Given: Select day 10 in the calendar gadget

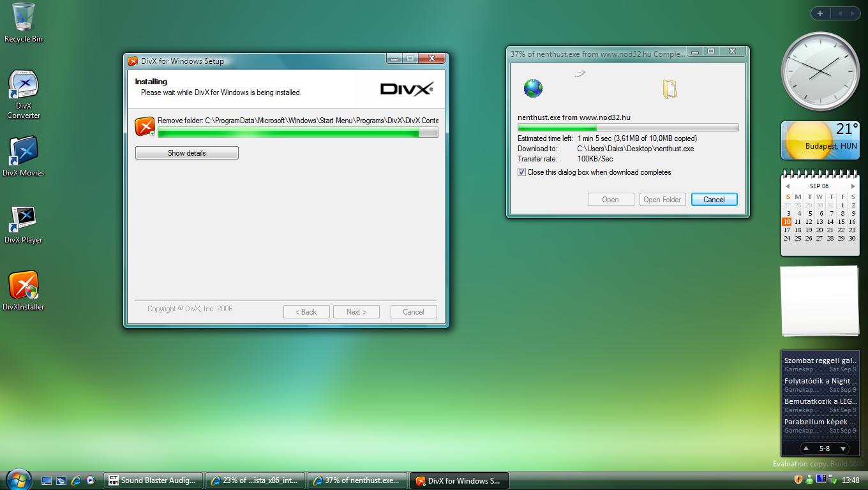Looking at the screenshot, I should pos(787,222).
